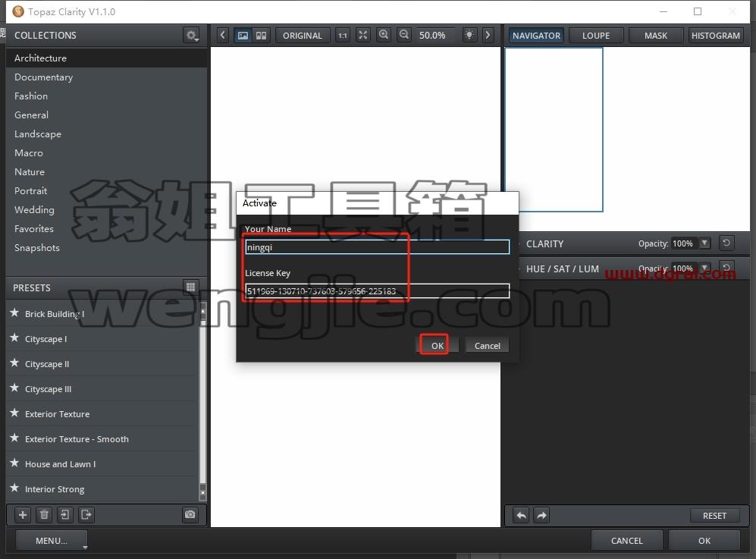Click the zoom in magnifier icon
756x559 pixels.
pyautogui.click(x=383, y=35)
